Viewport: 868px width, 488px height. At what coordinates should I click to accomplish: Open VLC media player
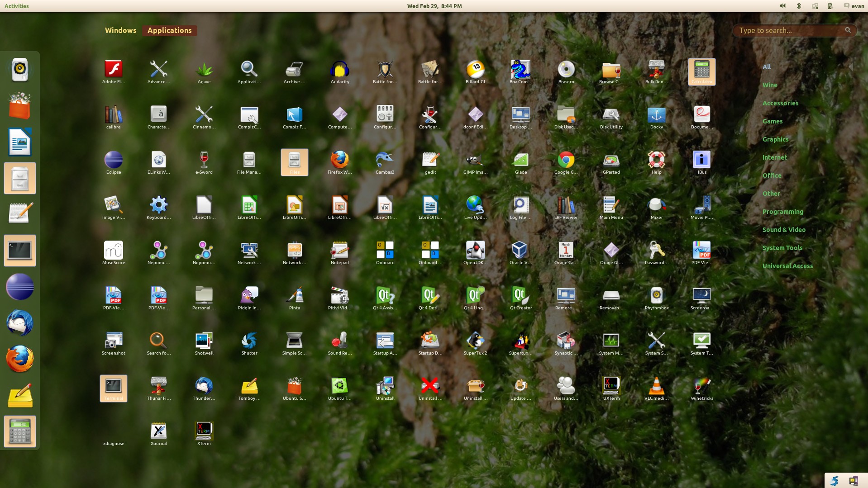[x=657, y=389]
